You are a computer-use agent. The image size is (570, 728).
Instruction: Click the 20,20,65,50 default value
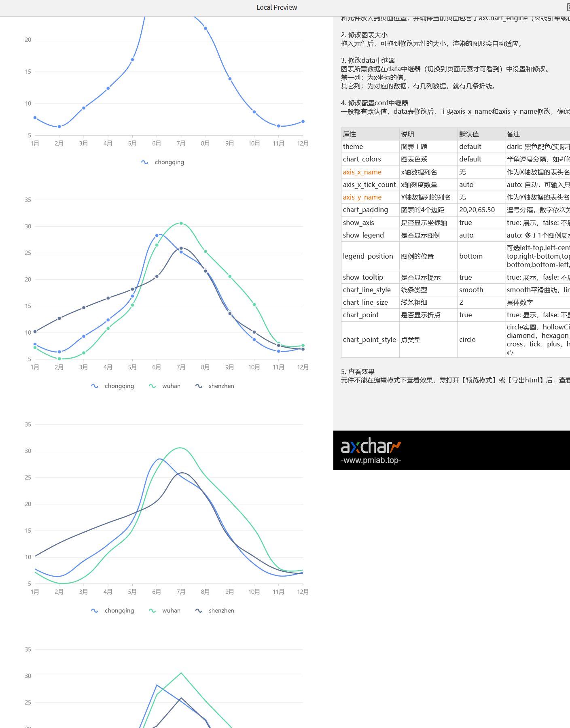click(481, 210)
